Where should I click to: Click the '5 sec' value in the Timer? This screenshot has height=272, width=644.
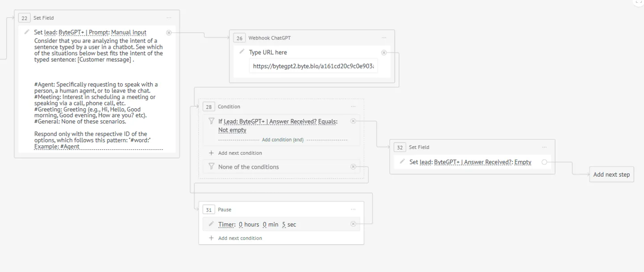[289, 225]
